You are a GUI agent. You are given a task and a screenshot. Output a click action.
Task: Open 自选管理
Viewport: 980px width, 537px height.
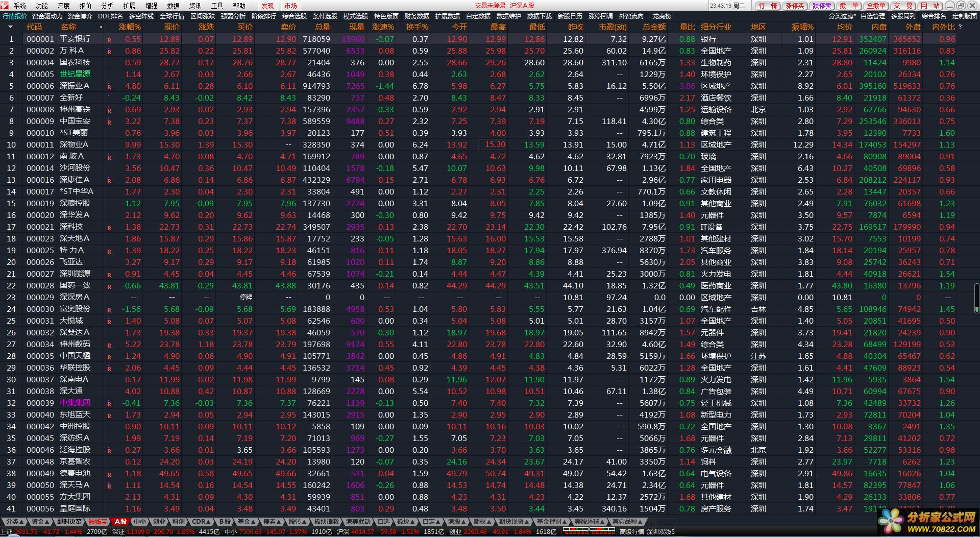tap(873, 16)
